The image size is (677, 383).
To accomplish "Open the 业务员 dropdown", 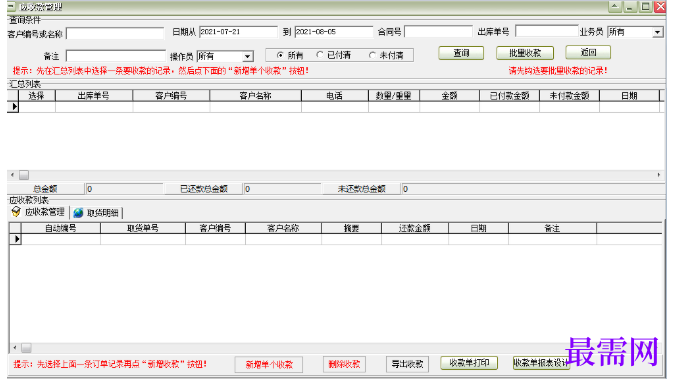I will pyautogui.click(x=657, y=32).
